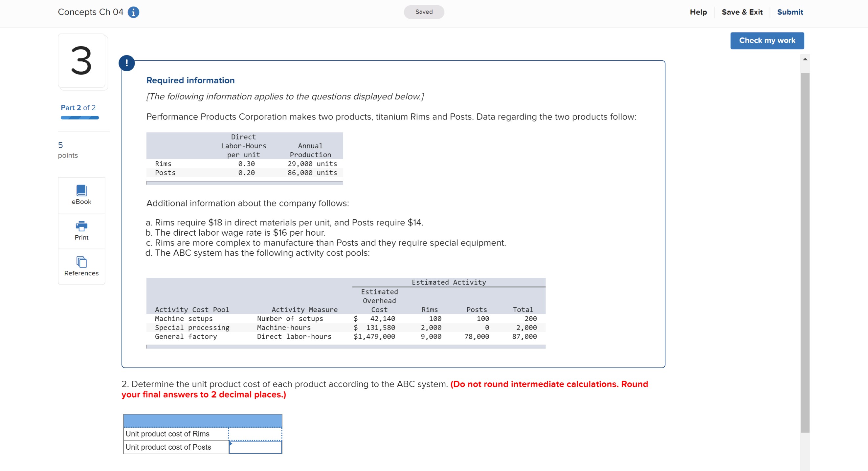Viewport: 868px width, 471px height.
Task: Click the Part 2 of 2 label
Action: click(x=78, y=107)
